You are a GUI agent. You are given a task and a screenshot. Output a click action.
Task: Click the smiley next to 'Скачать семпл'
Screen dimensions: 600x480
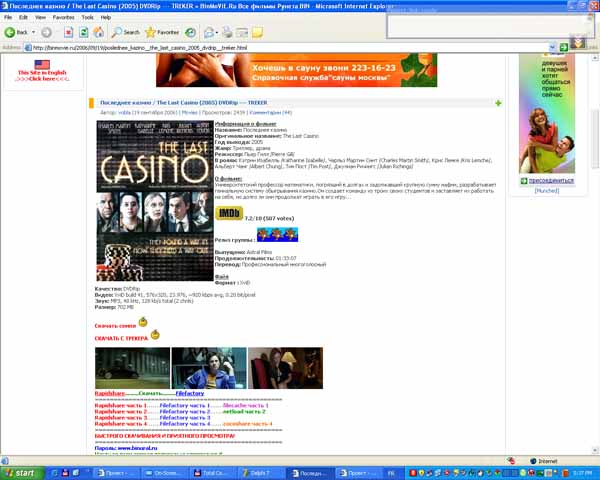click(x=143, y=322)
